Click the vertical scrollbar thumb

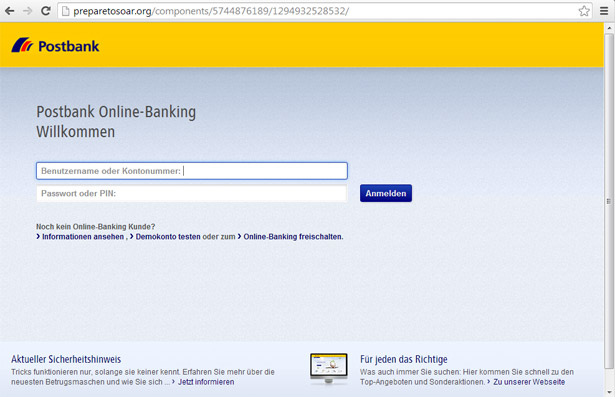coord(609,201)
